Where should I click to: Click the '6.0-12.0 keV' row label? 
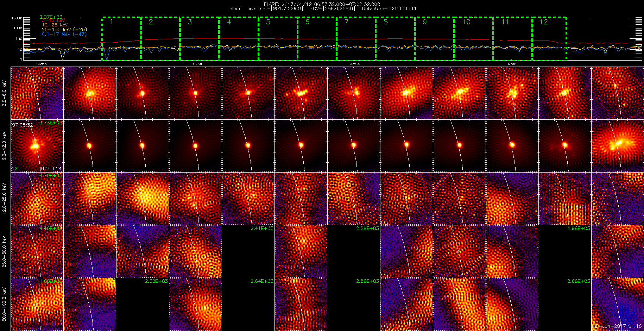tap(4, 146)
